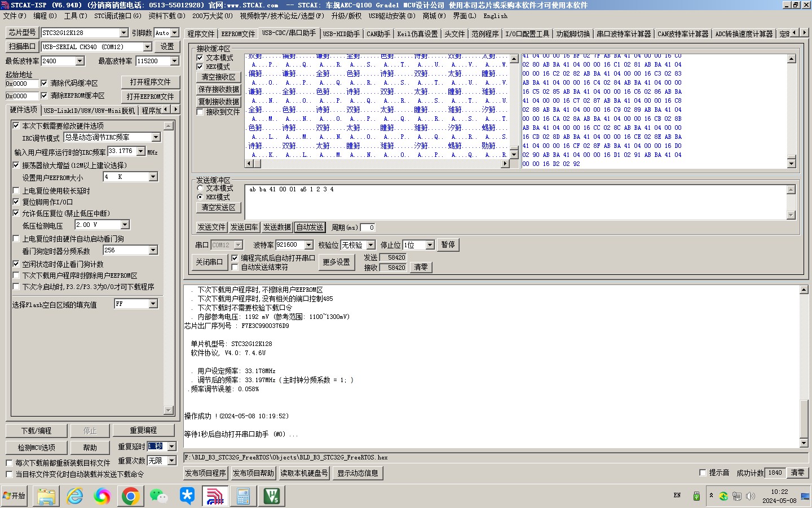Open the 波特率 921600 dropdown
The width and height of the screenshot is (812, 508).
(x=308, y=245)
